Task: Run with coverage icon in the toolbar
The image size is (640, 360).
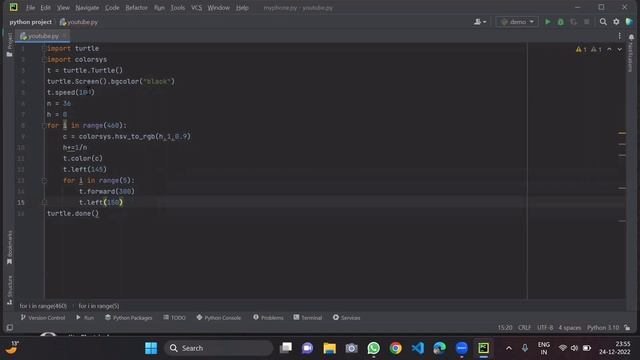Action: coord(574,22)
